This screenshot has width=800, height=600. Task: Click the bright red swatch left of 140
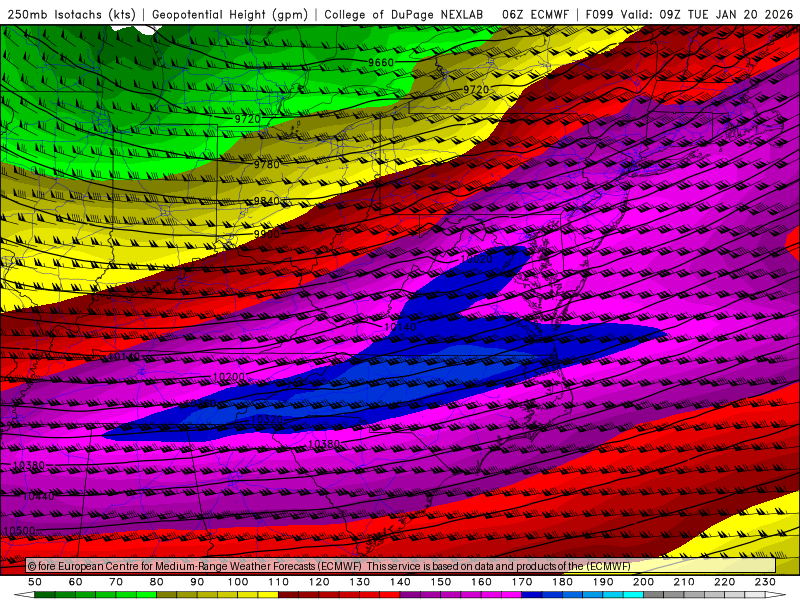pyautogui.click(x=390, y=594)
